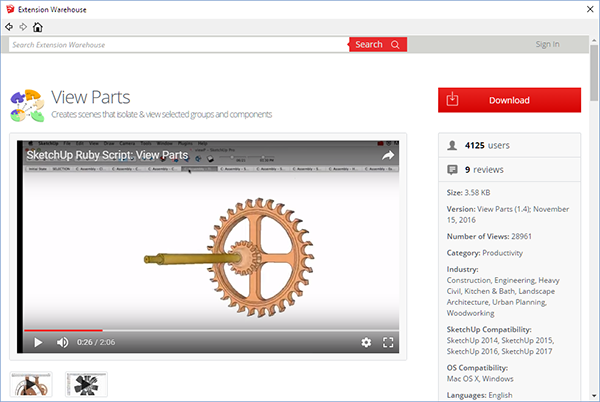The image size is (600, 402).
Task: Download the View Parts extension
Action: pos(509,100)
